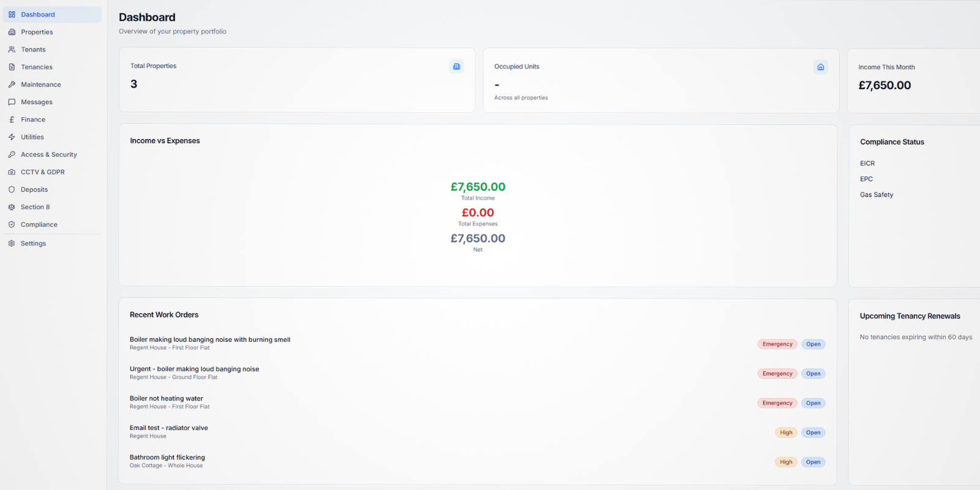980x490 pixels.
Task: Click the 'Across all properties' caption
Action: 521,97
